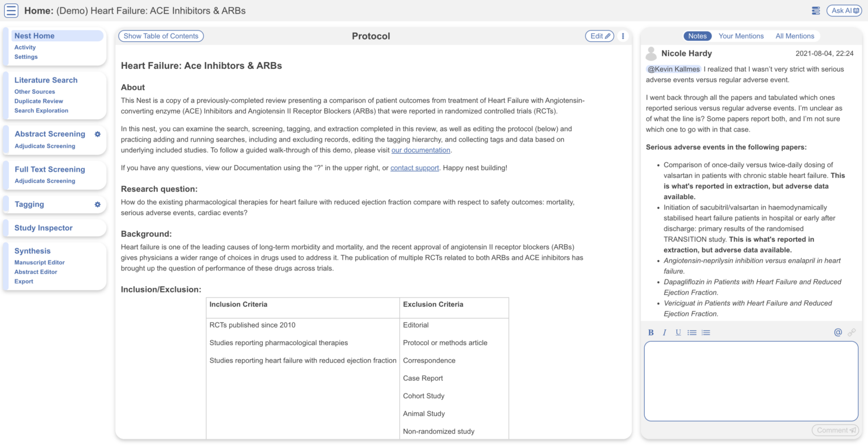Show Table of Contents
The width and height of the screenshot is (868, 445).
coord(161,36)
